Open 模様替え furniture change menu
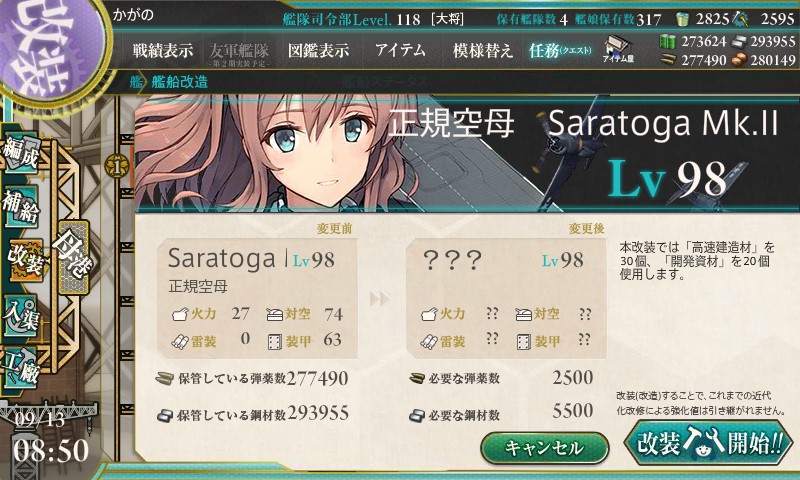 [x=482, y=50]
